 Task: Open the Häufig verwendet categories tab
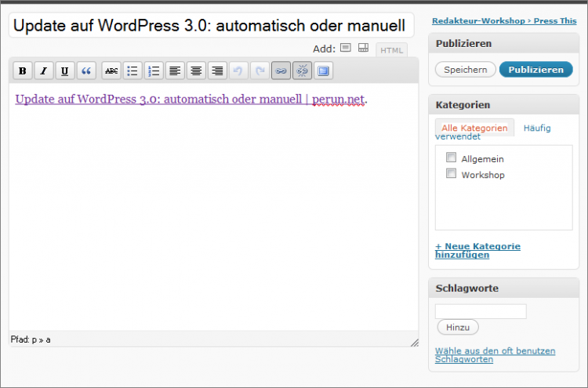pos(536,128)
